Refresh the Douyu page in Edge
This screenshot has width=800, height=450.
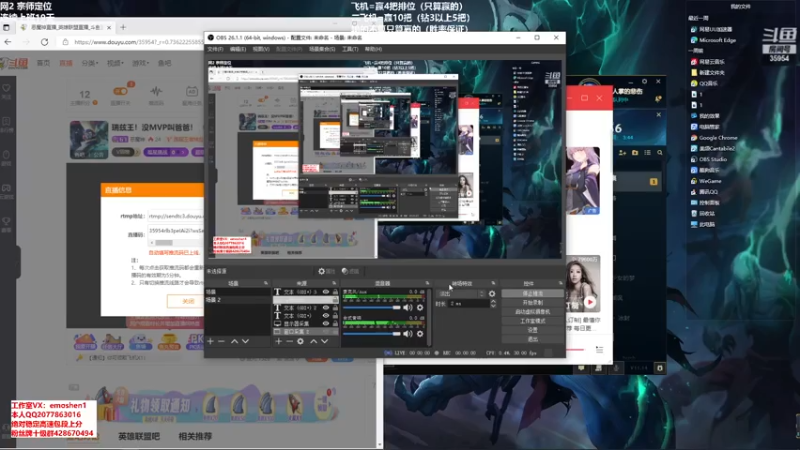[x=44, y=42]
